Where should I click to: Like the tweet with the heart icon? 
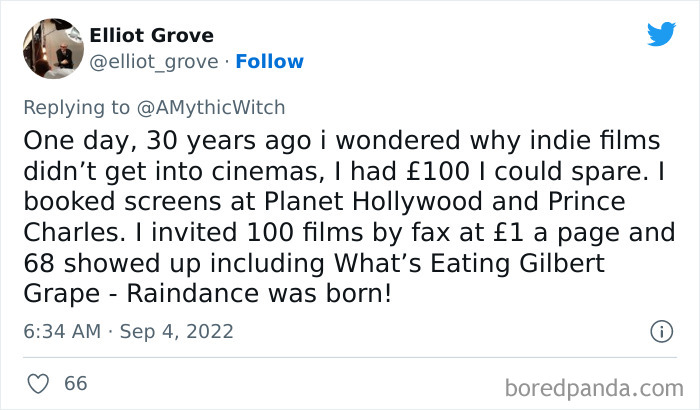[x=40, y=383]
